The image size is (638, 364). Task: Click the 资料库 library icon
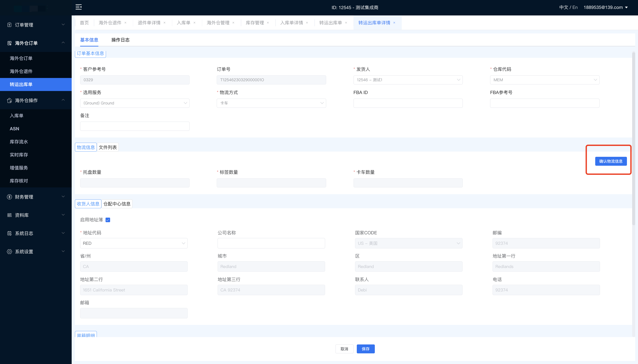tap(10, 215)
